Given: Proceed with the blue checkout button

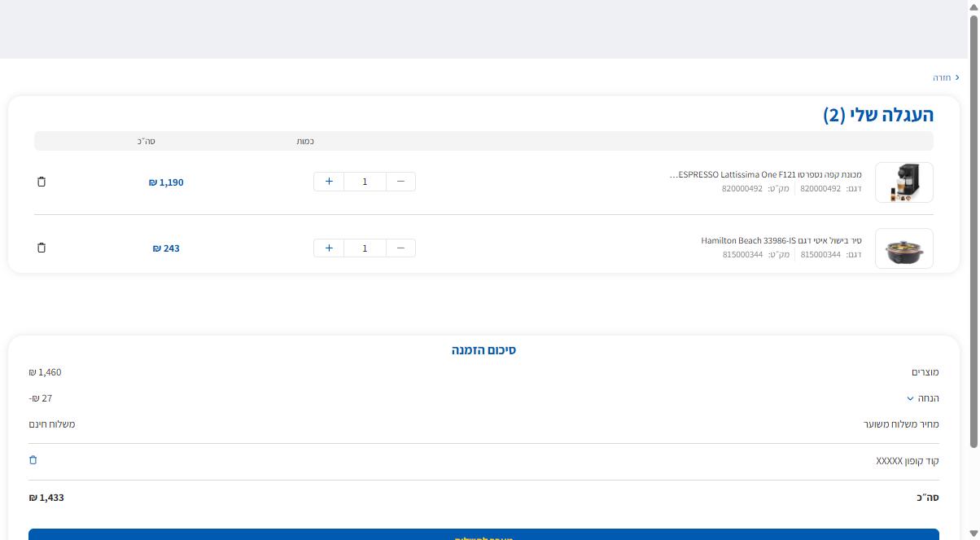Looking at the screenshot, I should click(483, 534).
